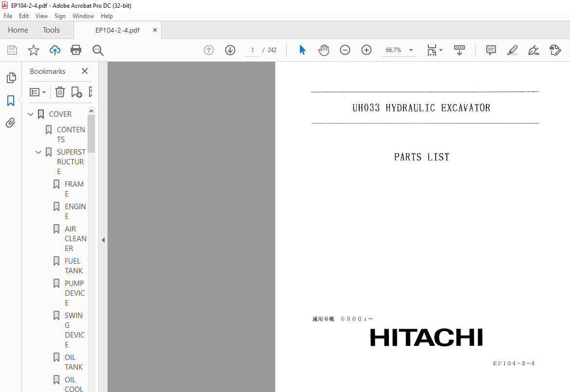Upload file to Document Cloud

click(55, 50)
